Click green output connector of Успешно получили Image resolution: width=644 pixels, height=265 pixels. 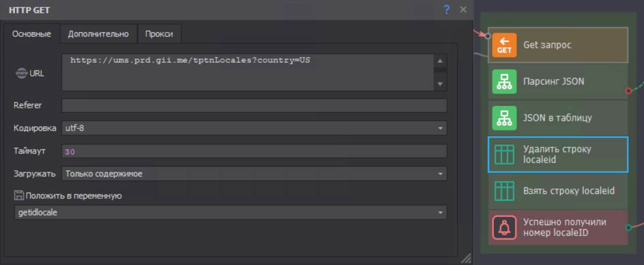(628, 228)
